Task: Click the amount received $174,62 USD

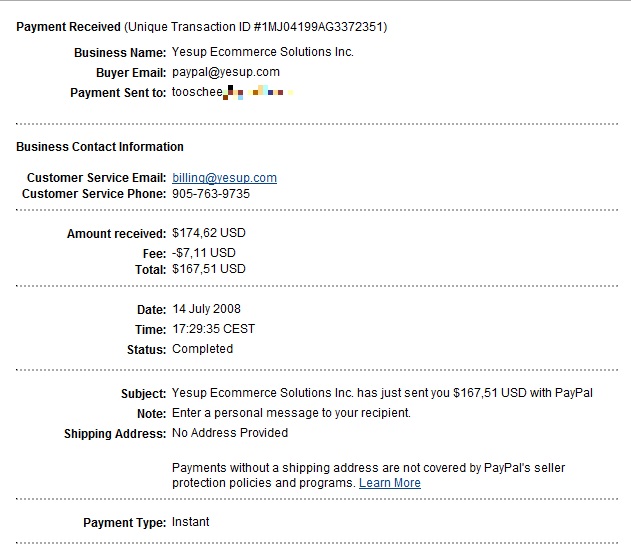Action: (x=209, y=233)
